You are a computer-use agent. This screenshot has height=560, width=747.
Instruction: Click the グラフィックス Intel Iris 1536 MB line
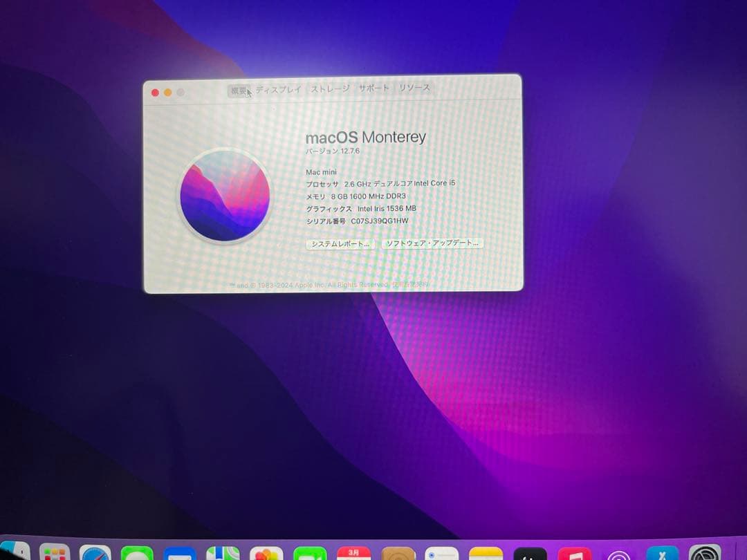pos(360,209)
